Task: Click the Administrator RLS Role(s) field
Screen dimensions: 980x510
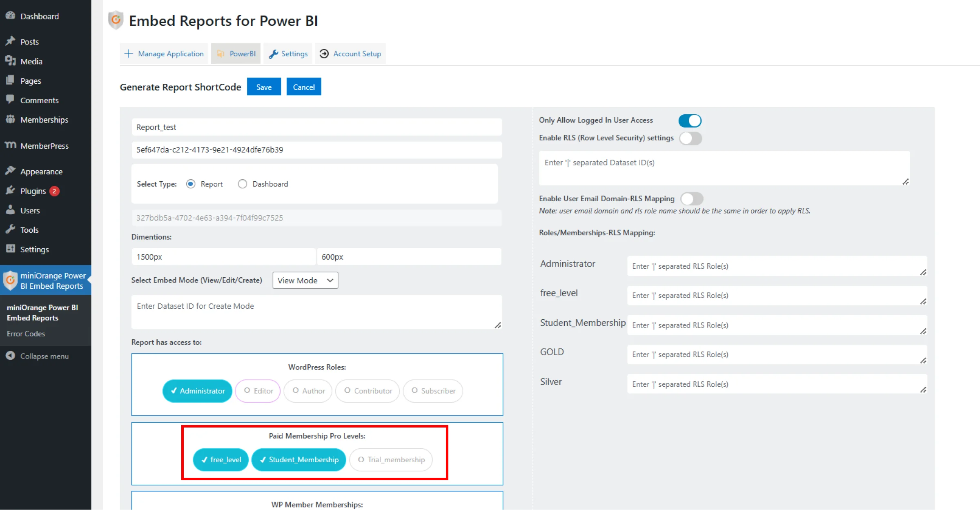Action: pos(777,266)
